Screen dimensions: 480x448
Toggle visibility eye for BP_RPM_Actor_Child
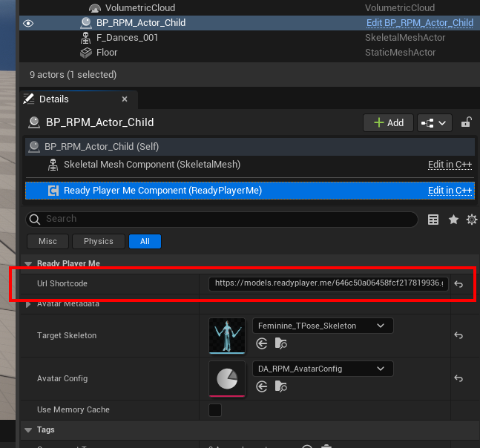coord(28,23)
